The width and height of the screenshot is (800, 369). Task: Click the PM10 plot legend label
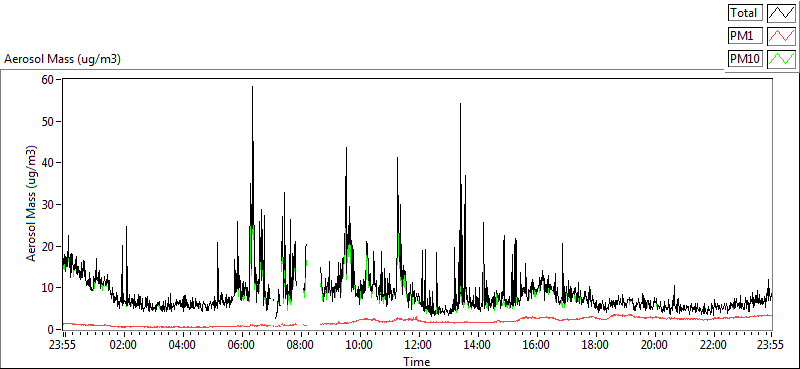745,59
